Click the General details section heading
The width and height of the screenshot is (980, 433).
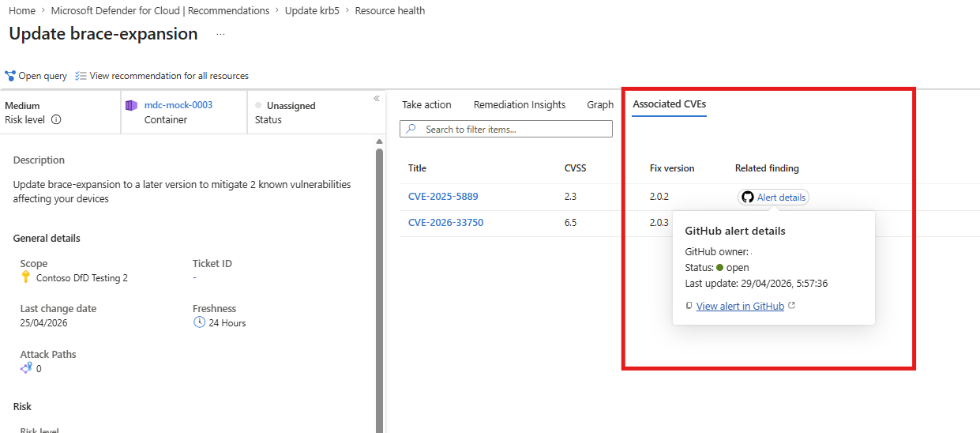[x=47, y=238]
